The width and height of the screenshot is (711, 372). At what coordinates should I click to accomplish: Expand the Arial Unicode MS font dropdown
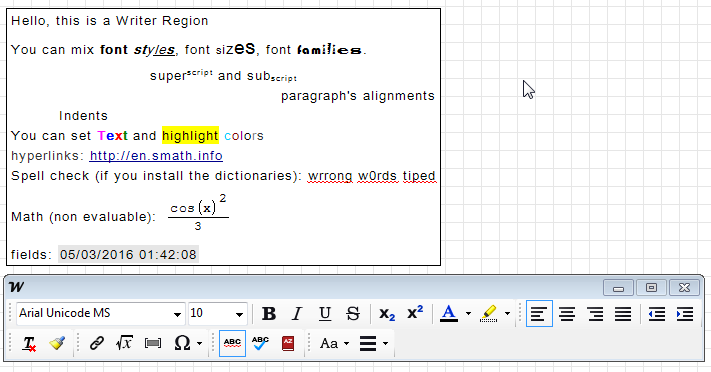[x=177, y=314]
